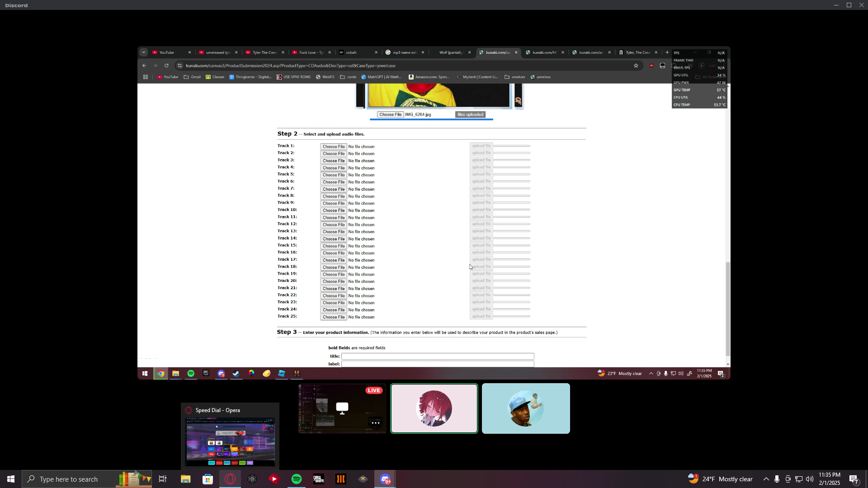Click the Track 1 upload progress bar
Viewport: 868px width, 488px height.
(x=512, y=146)
